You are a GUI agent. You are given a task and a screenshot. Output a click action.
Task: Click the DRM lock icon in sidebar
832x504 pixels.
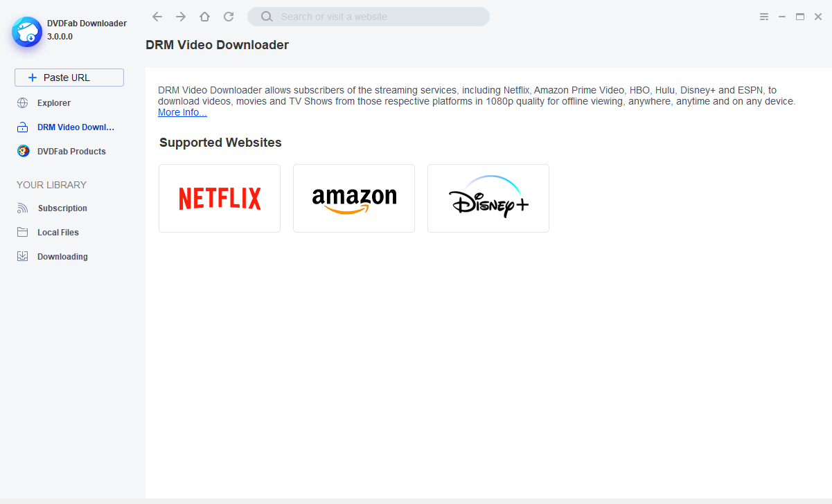pos(23,127)
